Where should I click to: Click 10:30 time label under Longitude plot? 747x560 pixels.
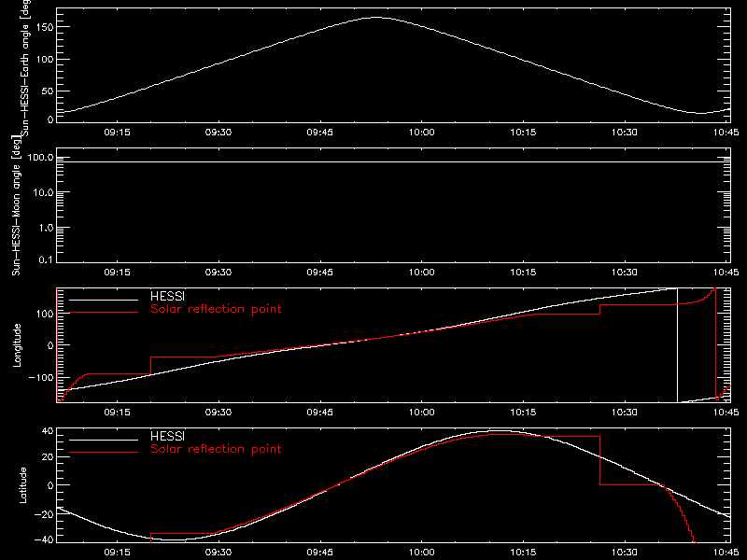coord(625,413)
